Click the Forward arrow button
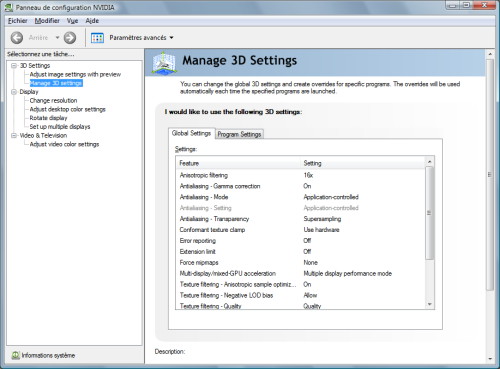This screenshot has width=500, height=369. coord(70,38)
